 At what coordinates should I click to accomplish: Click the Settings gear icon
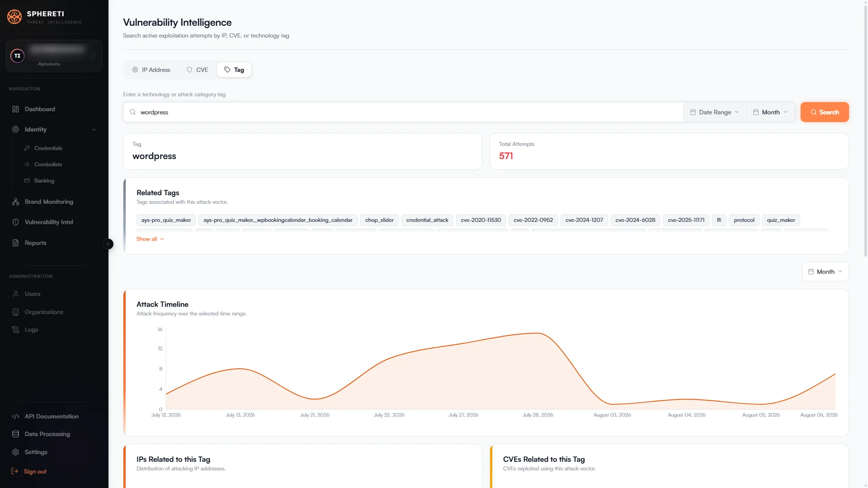[x=15, y=452]
